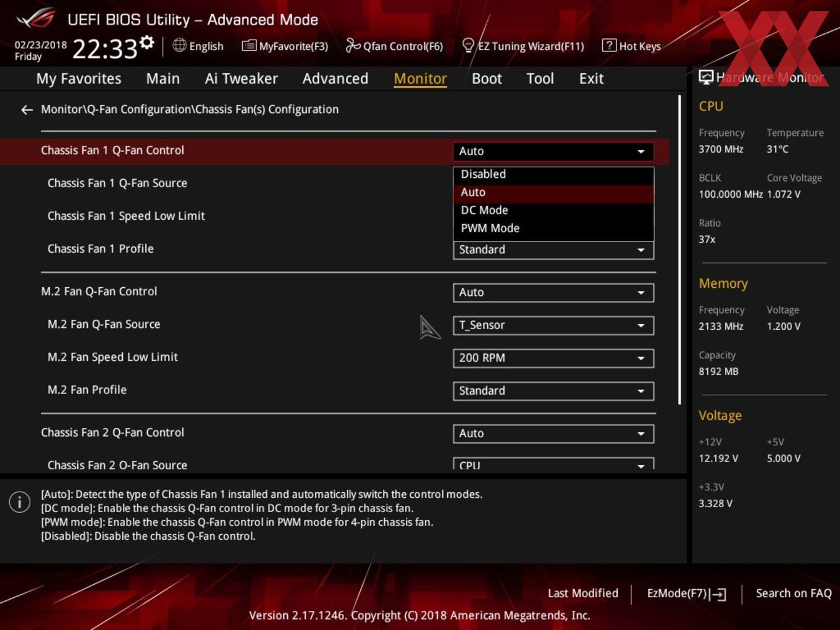Click the info icon in help panel
This screenshot has height=630, width=840.
tap(20, 502)
